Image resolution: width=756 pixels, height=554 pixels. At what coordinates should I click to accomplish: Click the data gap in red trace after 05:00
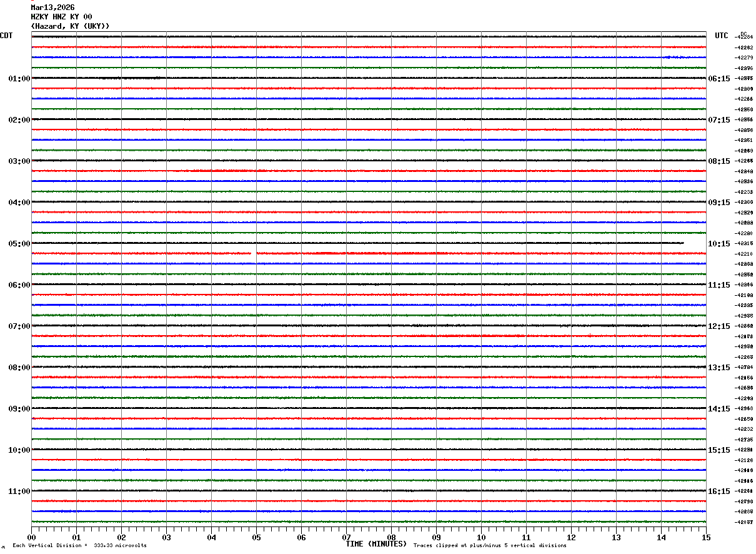coord(254,253)
